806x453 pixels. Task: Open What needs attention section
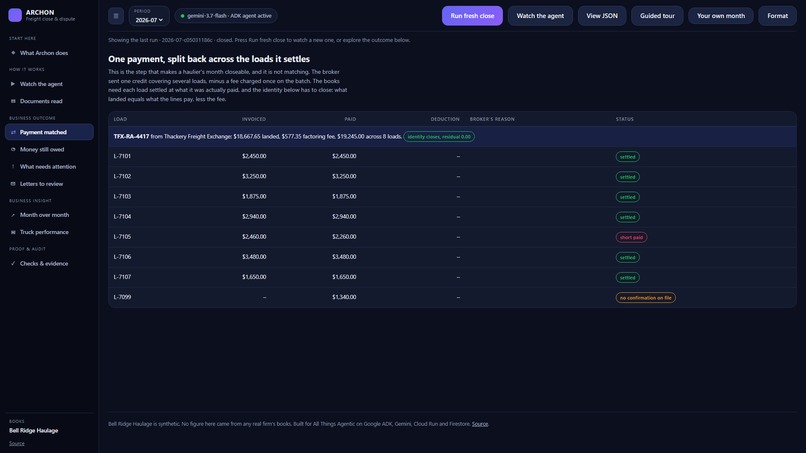click(49, 167)
